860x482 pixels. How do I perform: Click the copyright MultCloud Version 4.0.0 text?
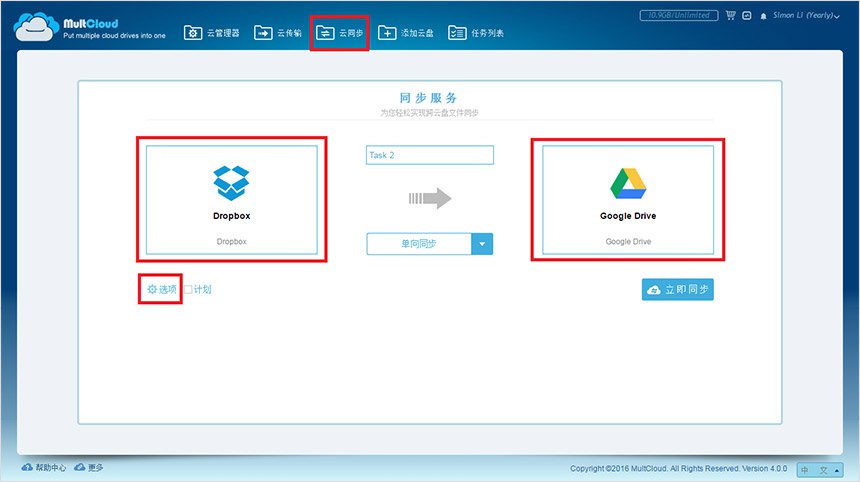(678, 468)
